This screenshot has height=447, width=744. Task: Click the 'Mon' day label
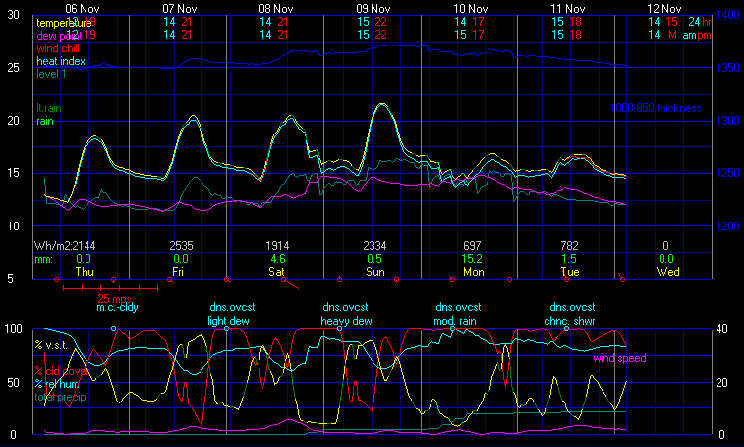click(x=474, y=272)
